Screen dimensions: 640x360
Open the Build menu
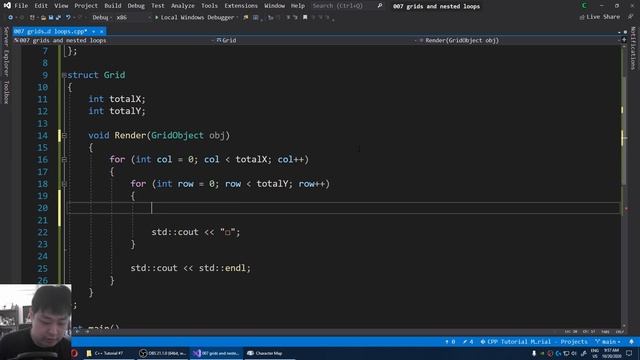[113, 6]
